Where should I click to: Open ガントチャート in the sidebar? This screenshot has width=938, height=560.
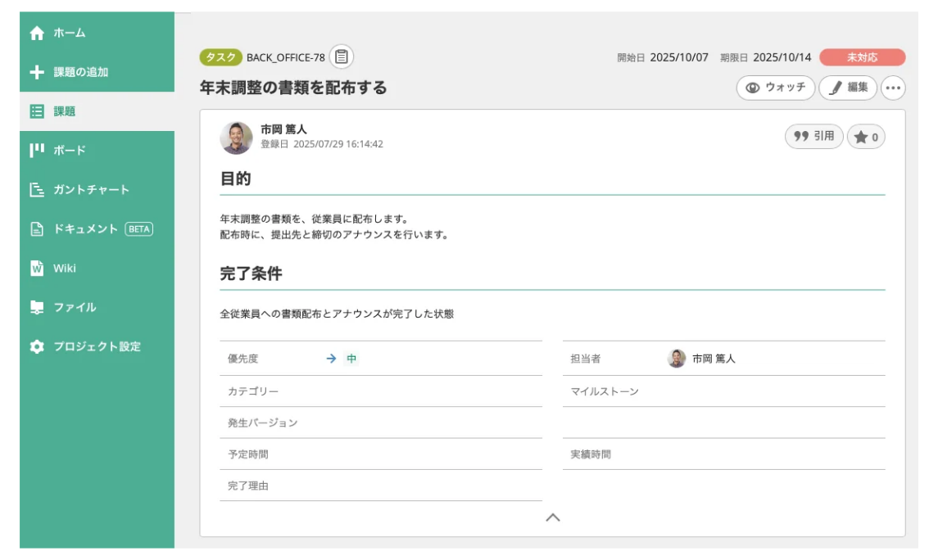97,189
